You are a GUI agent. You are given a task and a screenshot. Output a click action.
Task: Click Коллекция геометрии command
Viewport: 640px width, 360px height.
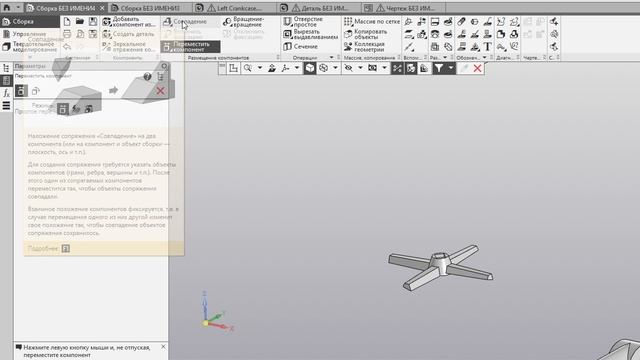(364, 47)
